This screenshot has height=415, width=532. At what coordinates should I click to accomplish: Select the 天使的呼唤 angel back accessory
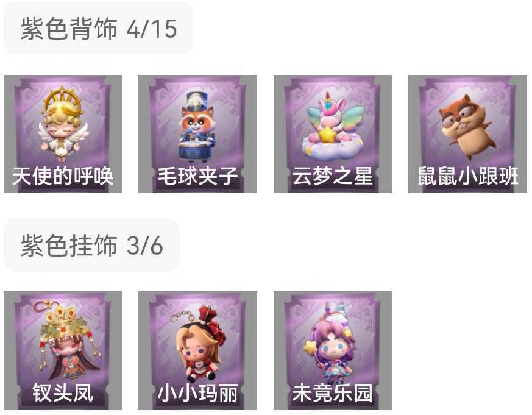click(x=63, y=134)
